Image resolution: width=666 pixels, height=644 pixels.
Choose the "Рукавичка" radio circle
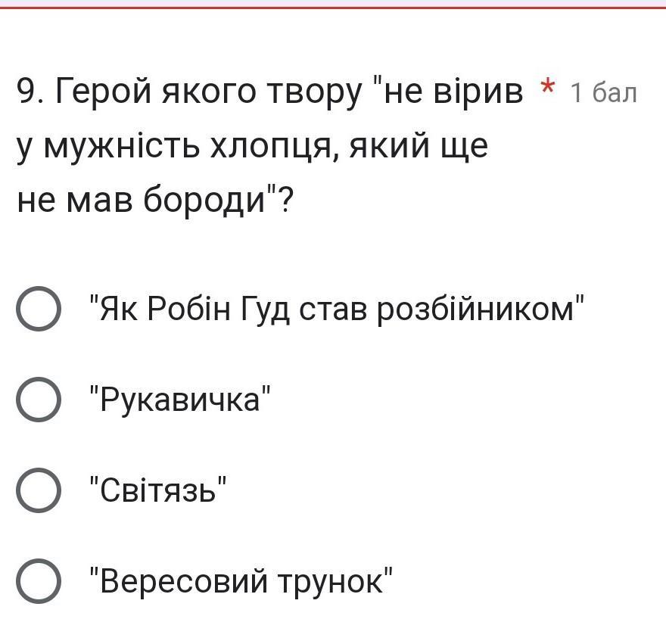(38, 400)
